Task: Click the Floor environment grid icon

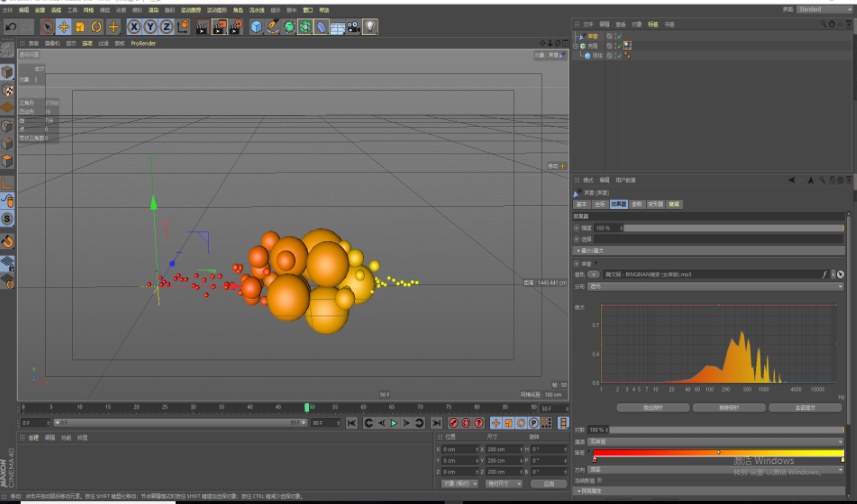Action: [x=338, y=27]
